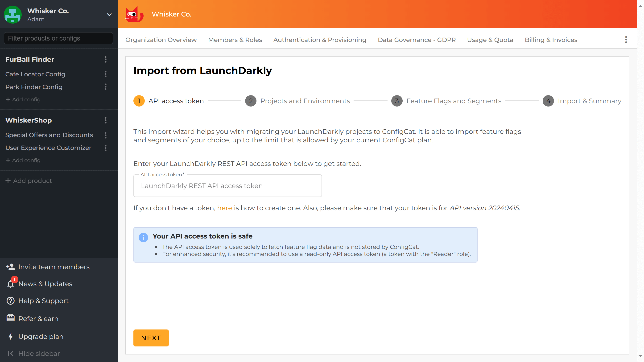Viewport: 644px width, 362px height.
Task: Click the info icon on the token safety notice
Action: pos(144,238)
